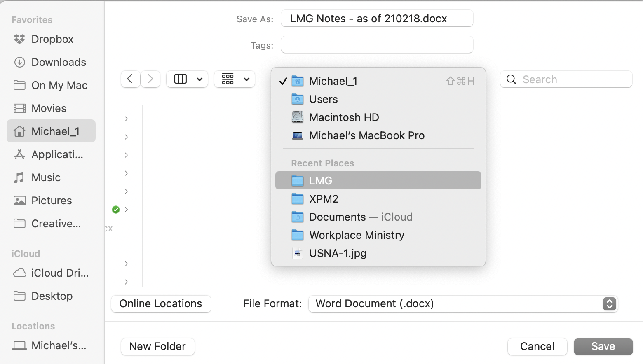Go back to previous folder
The width and height of the screenshot is (643, 364).
130,79
